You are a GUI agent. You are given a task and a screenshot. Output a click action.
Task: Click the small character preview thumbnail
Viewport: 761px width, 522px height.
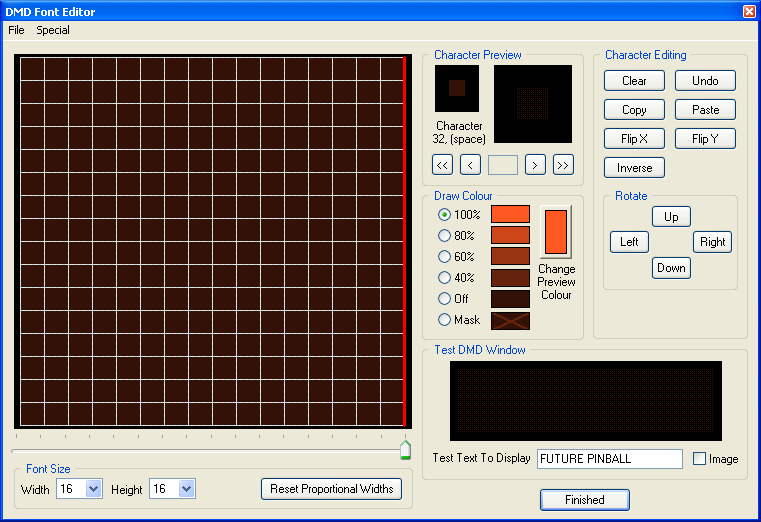pyautogui.click(x=457, y=89)
